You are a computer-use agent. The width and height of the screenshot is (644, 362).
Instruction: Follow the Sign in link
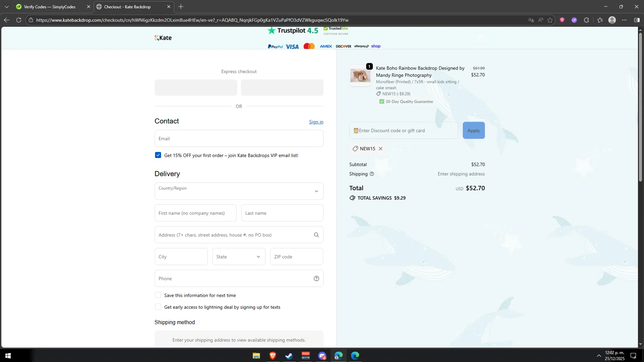316,122
